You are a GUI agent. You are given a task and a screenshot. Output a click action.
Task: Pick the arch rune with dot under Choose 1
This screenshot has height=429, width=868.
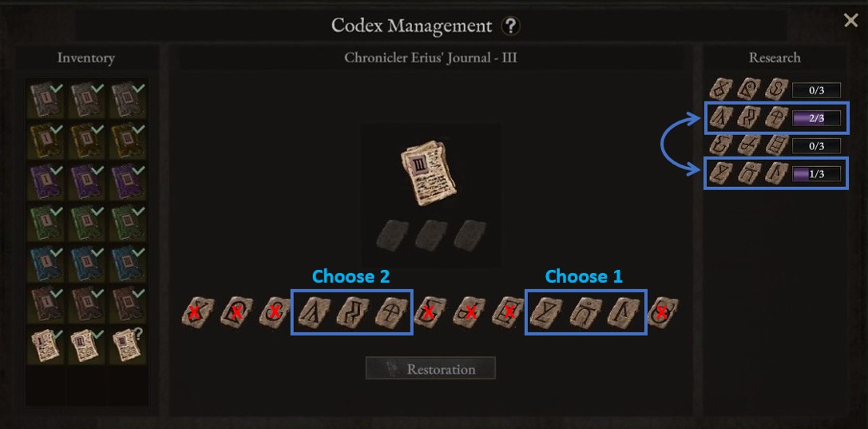tap(585, 312)
